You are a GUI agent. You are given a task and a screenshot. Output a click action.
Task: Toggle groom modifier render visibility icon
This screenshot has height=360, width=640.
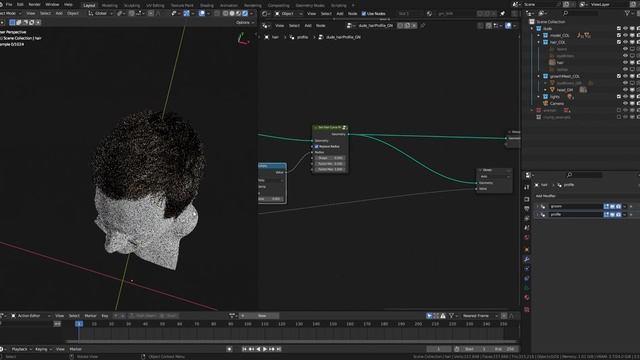click(x=618, y=207)
